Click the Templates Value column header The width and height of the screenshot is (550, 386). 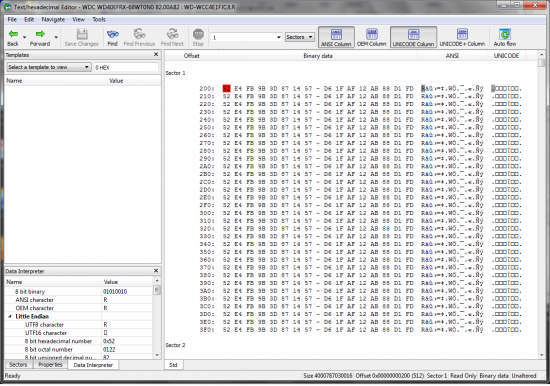click(134, 81)
